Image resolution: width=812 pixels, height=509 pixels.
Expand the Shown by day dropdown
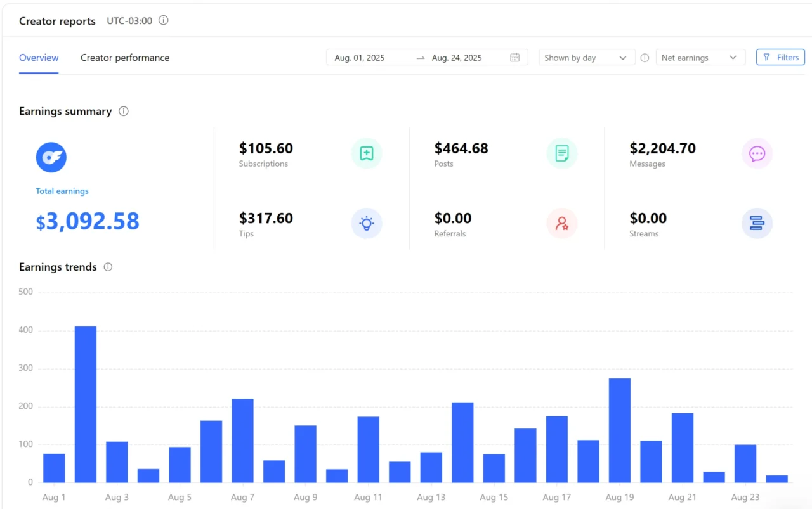tap(586, 58)
